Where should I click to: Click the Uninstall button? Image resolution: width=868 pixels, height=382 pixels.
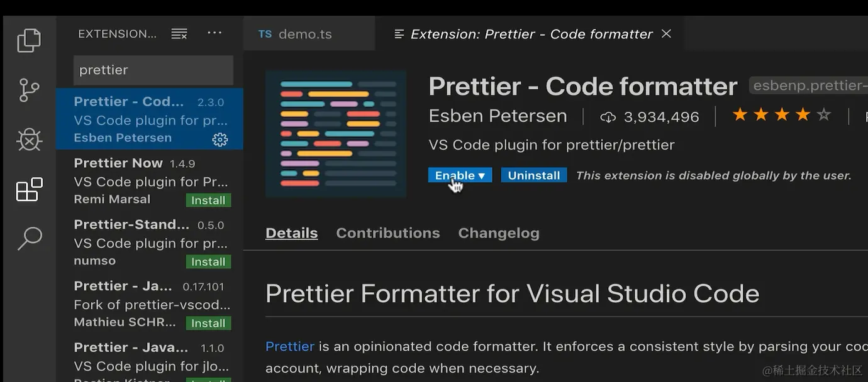[x=533, y=175]
